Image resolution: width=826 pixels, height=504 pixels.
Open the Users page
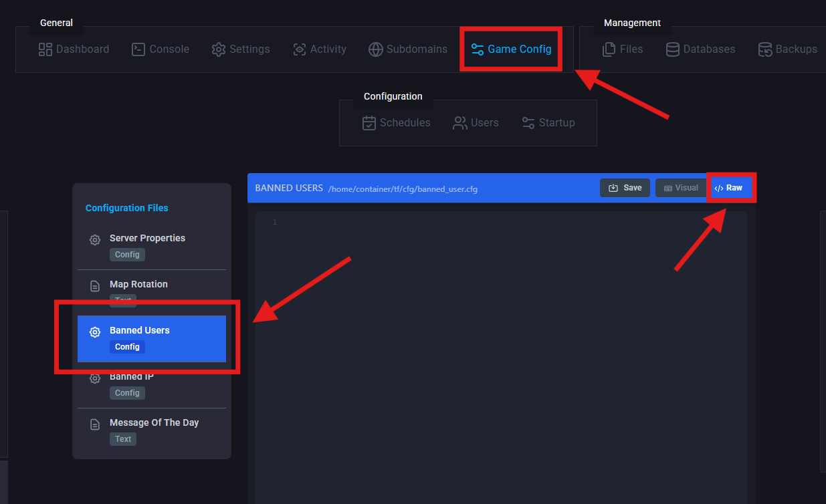click(476, 122)
